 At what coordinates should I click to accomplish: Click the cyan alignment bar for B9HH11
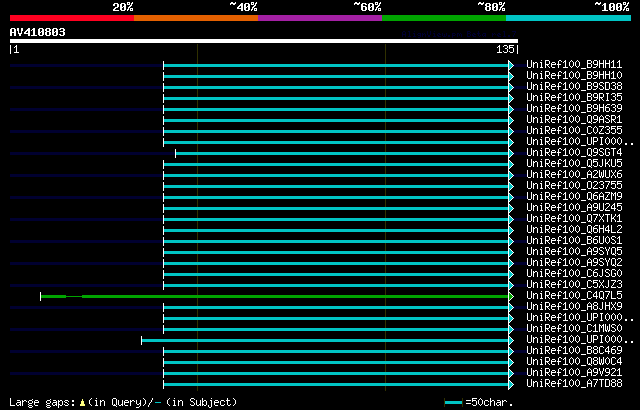click(336, 65)
